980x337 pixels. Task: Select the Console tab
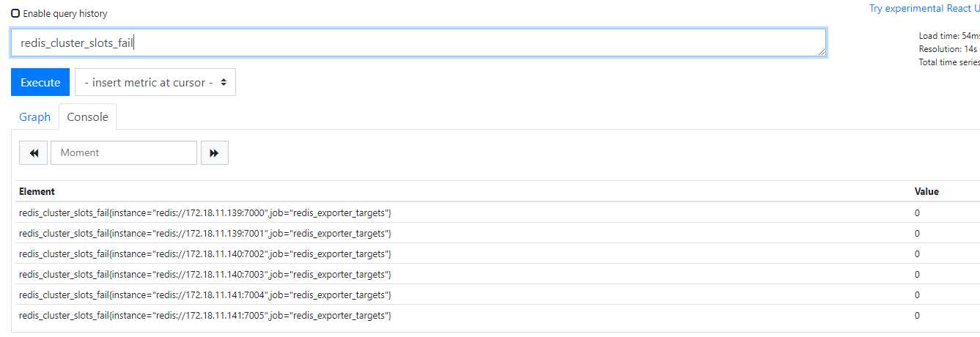(88, 116)
